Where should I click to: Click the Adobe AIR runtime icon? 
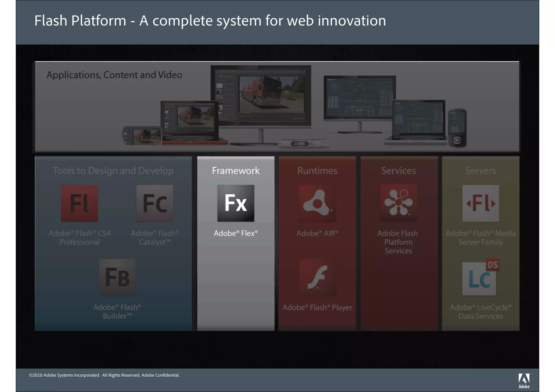point(317,203)
